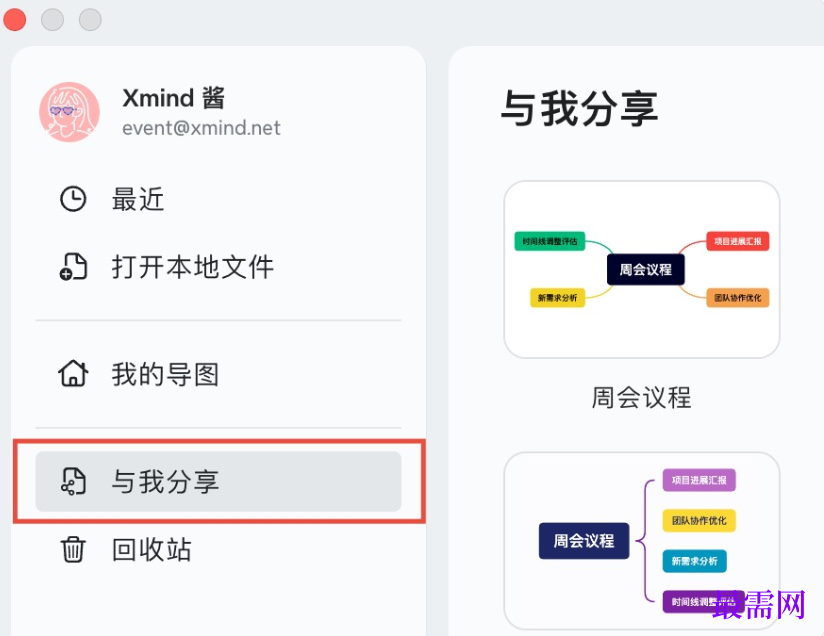Go to the 我的导图 text label

tap(165, 374)
